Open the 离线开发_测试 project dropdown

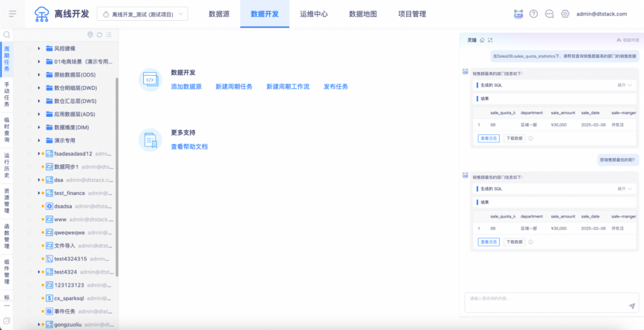tap(142, 14)
